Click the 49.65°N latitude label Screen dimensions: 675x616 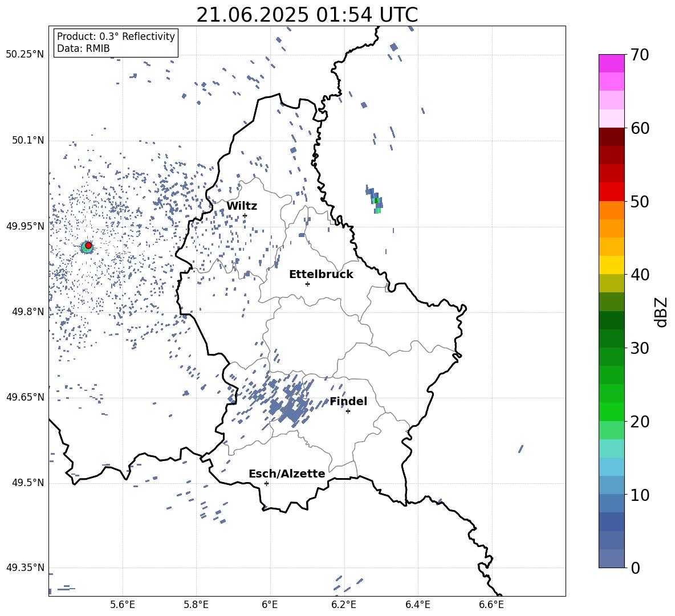click(x=25, y=397)
